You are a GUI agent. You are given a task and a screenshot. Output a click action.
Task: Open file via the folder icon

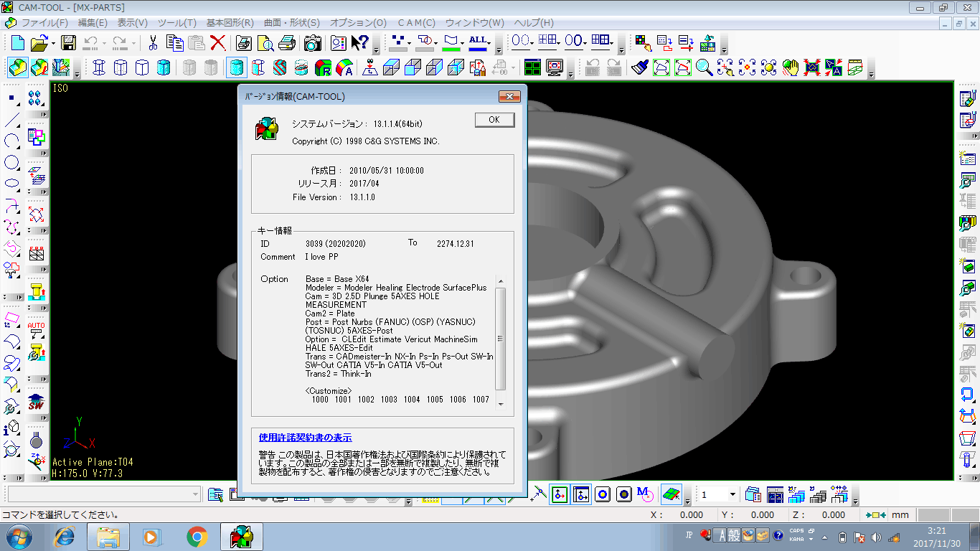[x=39, y=43]
